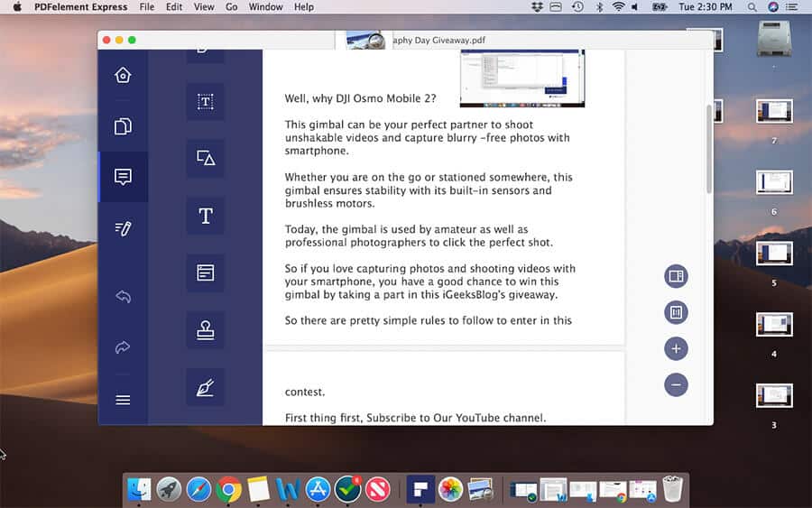Click the Undo arrow in the sidebar
Image resolution: width=812 pixels, height=508 pixels.
tap(123, 296)
